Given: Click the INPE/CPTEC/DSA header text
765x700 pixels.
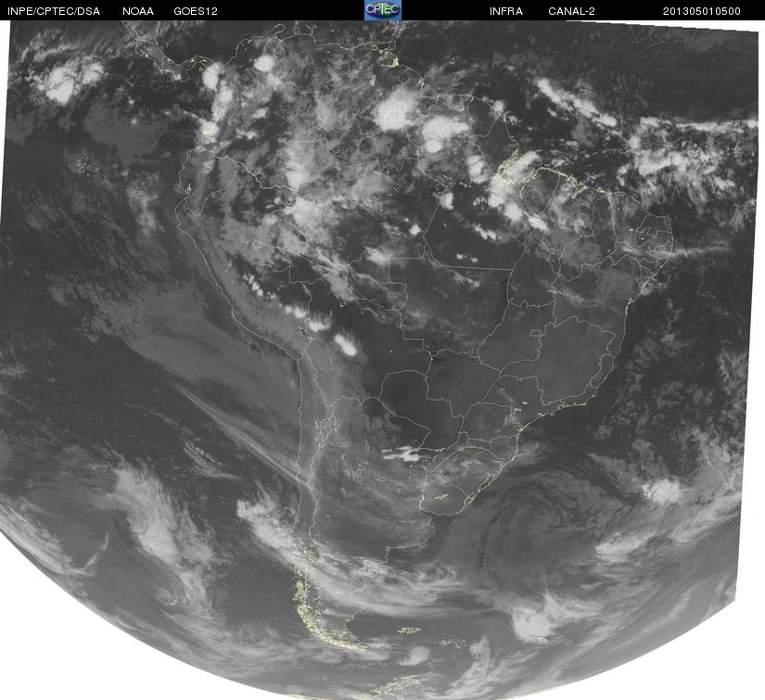Looking at the screenshot, I should point(53,11).
